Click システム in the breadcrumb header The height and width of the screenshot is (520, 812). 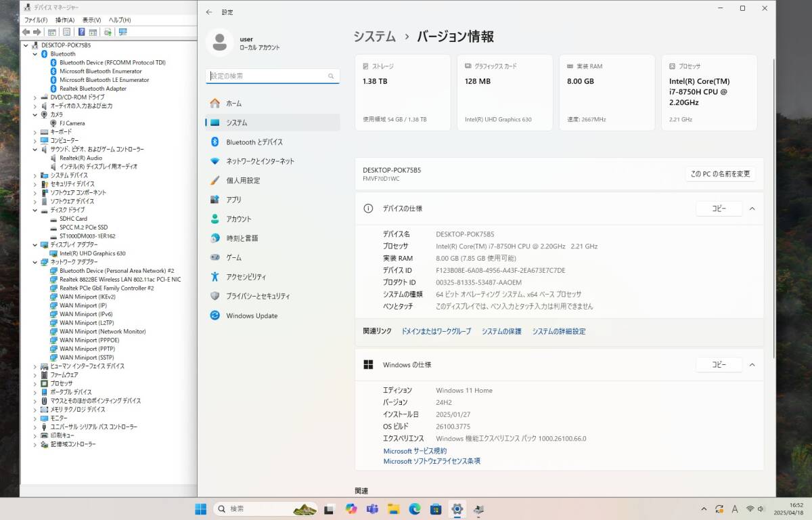375,37
